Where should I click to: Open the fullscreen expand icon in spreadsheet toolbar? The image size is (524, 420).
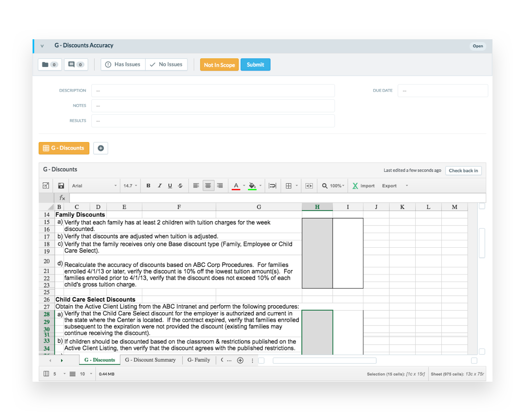(x=46, y=186)
